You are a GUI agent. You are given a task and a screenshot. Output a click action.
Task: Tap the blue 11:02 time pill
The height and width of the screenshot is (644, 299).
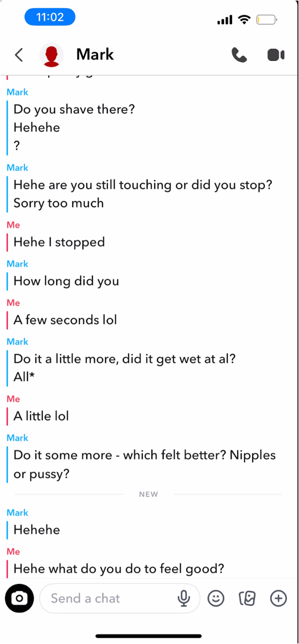(x=50, y=17)
